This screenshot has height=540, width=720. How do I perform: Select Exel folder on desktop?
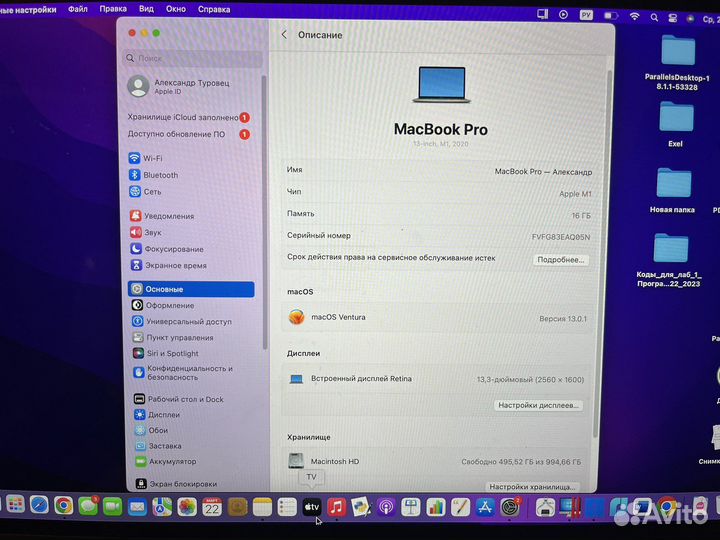pos(675,124)
